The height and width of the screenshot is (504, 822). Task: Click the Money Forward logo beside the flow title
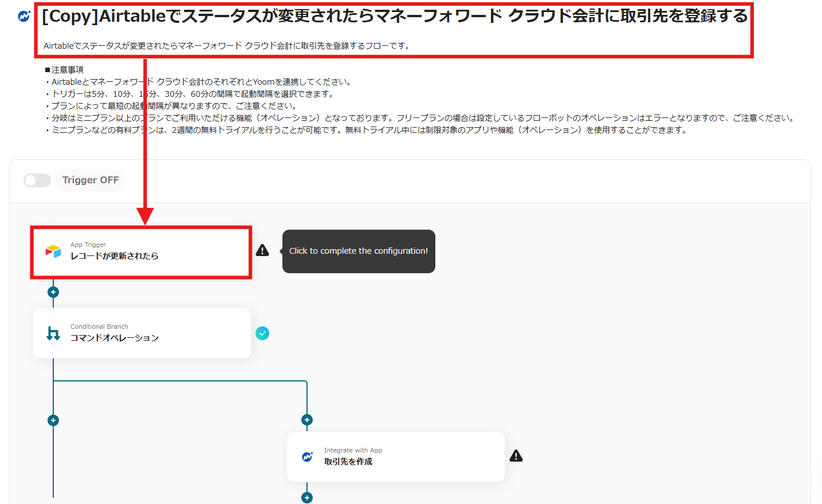24,17
